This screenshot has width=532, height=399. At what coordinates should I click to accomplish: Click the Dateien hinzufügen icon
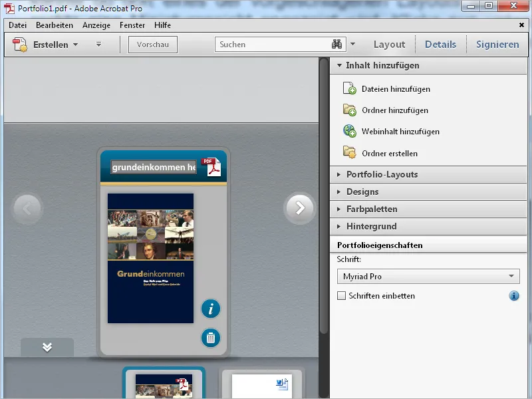point(350,88)
